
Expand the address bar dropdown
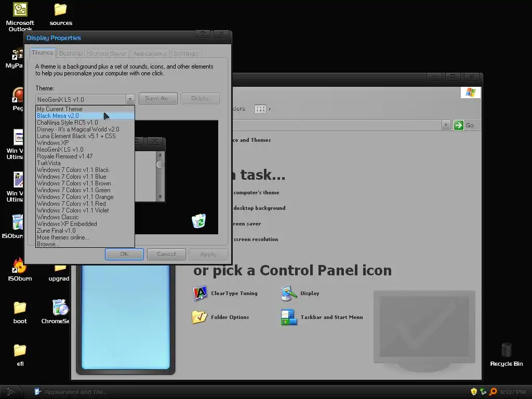click(446, 125)
